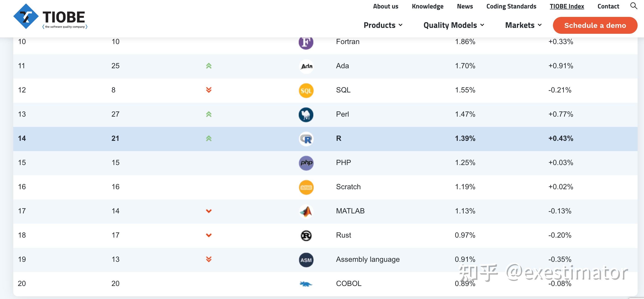Click the 1.39% rating for R

coord(465,138)
